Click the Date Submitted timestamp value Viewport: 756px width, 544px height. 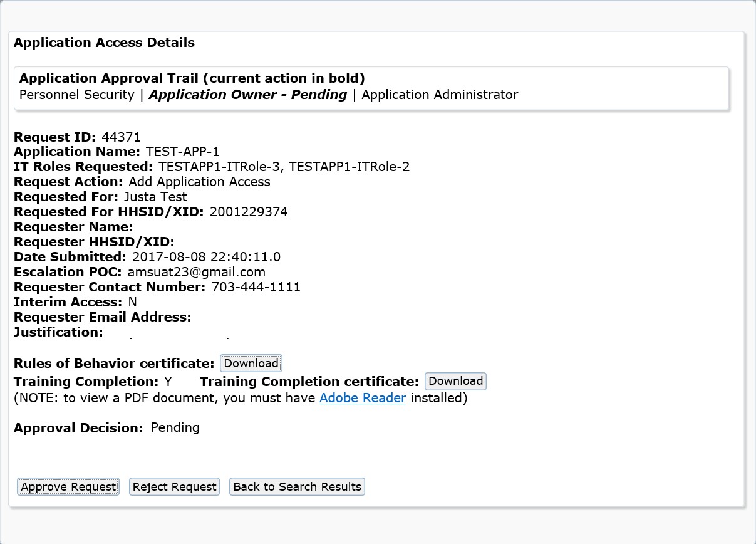(205, 258)
